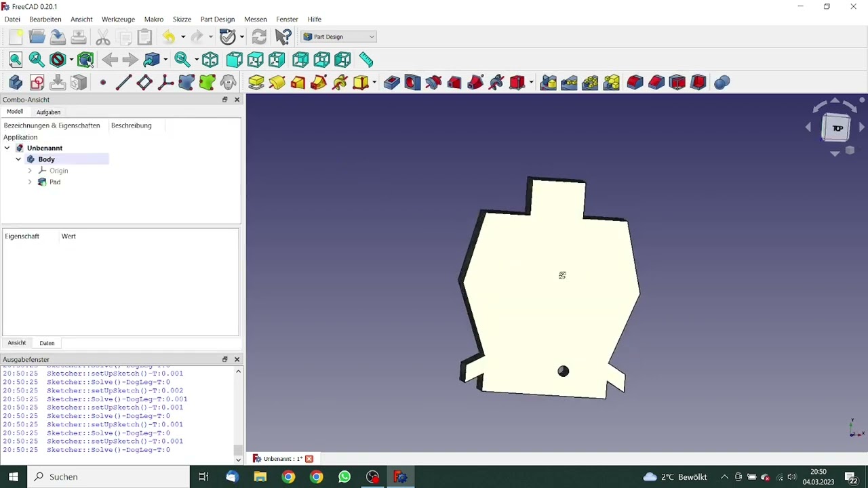The width and height of the screenshot is (868, 488).
Task: Apply the Chamfer tool
Action: (x=656, y=83)
